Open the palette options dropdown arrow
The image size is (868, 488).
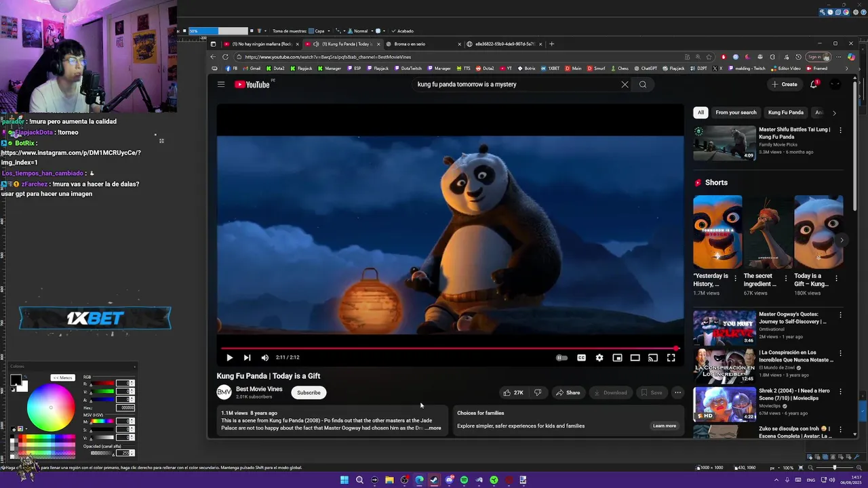(x=26, y=429)
